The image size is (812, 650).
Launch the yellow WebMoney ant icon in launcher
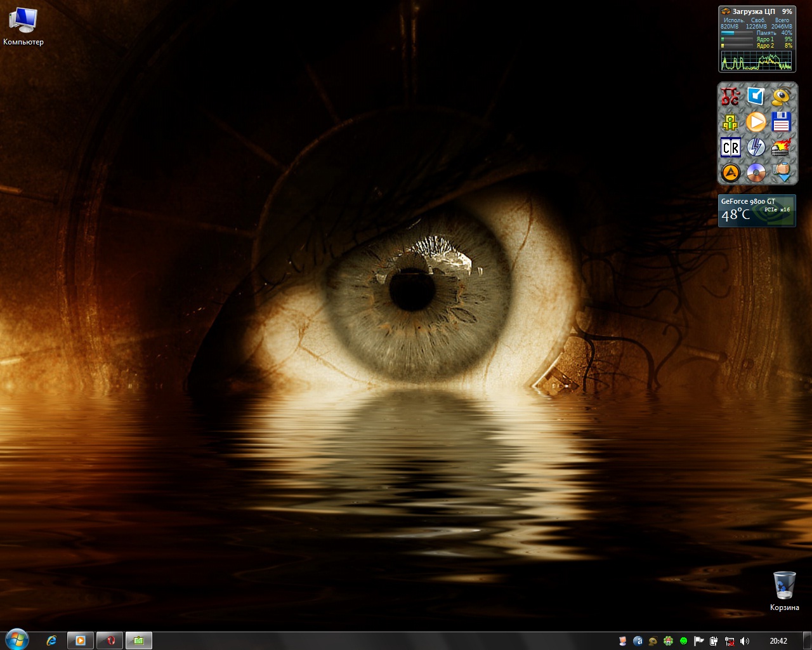pyautogui.click(x=782, y=96)
